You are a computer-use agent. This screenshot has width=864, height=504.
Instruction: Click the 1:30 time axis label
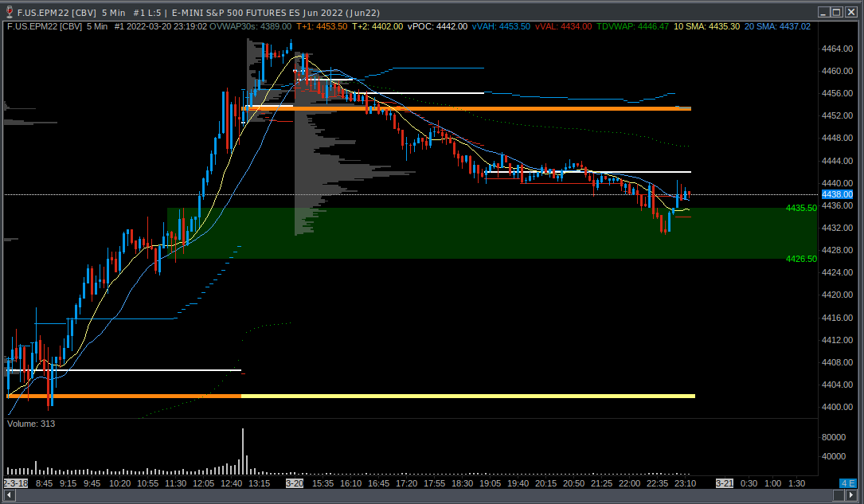click(797, 483)
